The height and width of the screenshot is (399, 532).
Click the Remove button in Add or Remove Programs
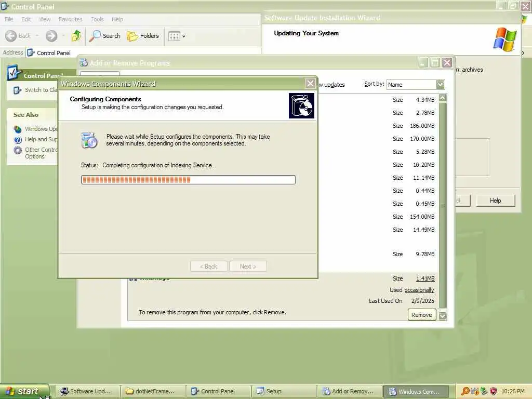(x=422, y=315)
